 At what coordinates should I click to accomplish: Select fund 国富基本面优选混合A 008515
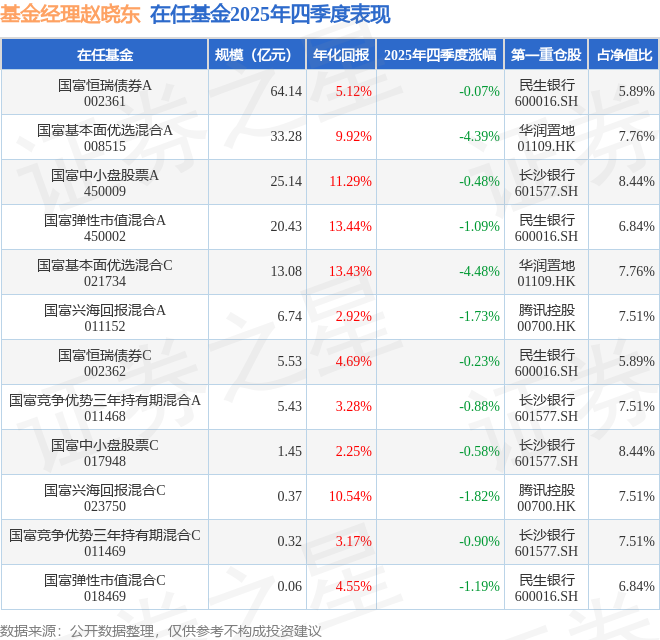click(x=105, y=138)
